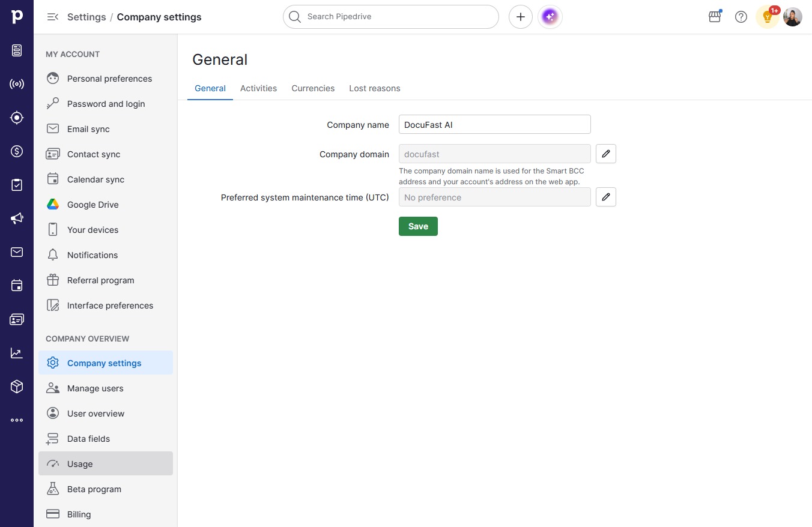Switch to the General tab

point(210,88)
